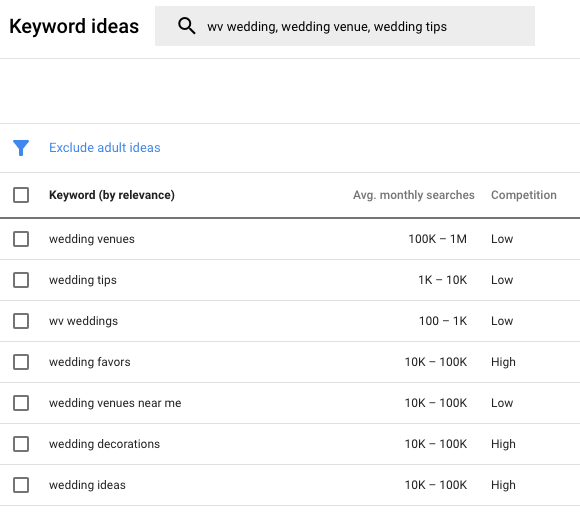Click the wedding ideas keyword text
Viewport: 580px width, 515px height.
(87, 485)
